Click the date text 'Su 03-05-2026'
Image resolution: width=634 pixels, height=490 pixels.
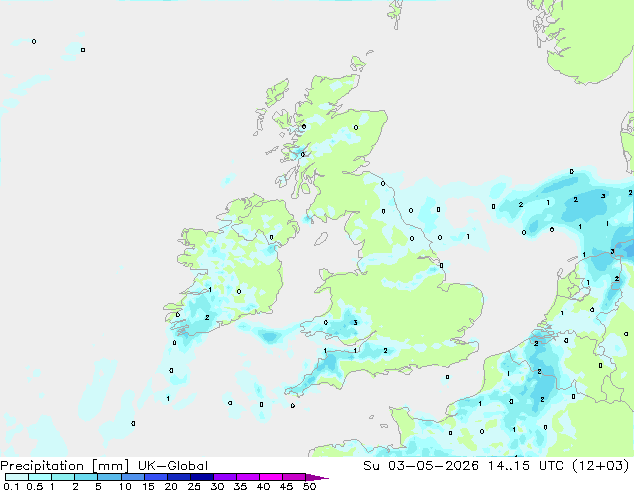click(421, 465)
